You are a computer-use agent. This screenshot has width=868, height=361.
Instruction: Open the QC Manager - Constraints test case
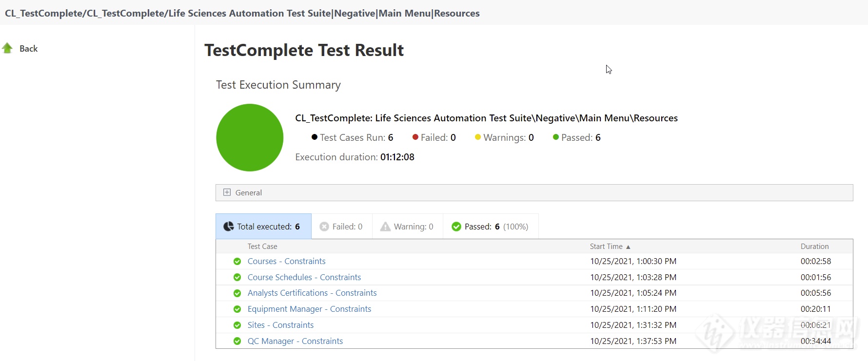click(x=295, y=341)
